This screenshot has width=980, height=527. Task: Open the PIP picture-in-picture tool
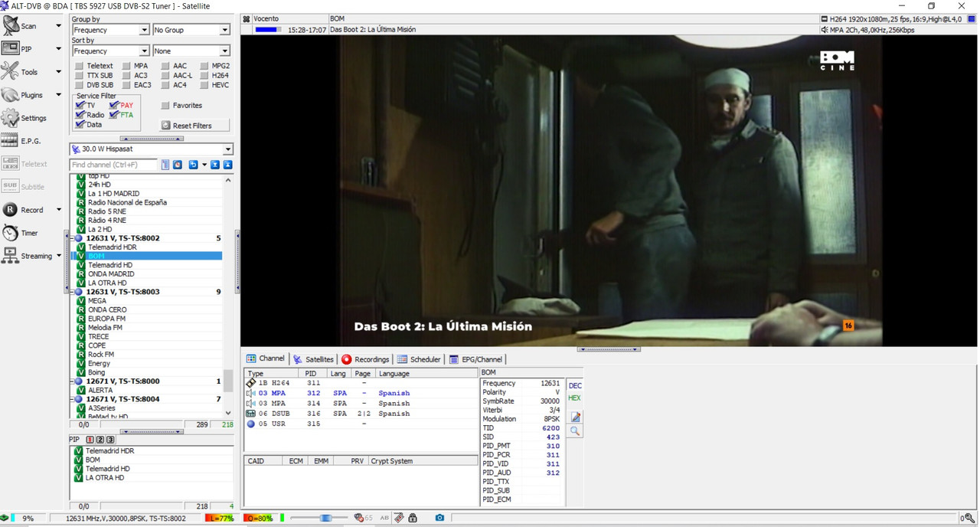tap(19, 48)
